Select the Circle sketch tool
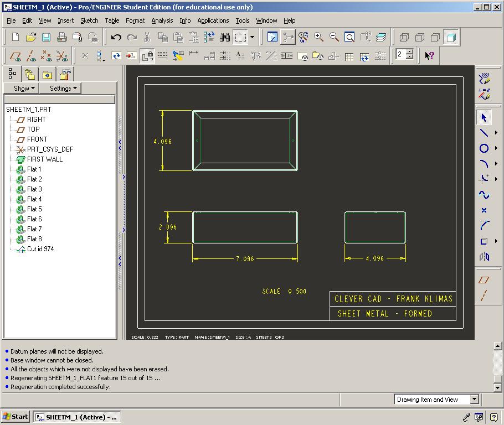The image size is (504, 425). pyautogui.click(x=484, y=148)
